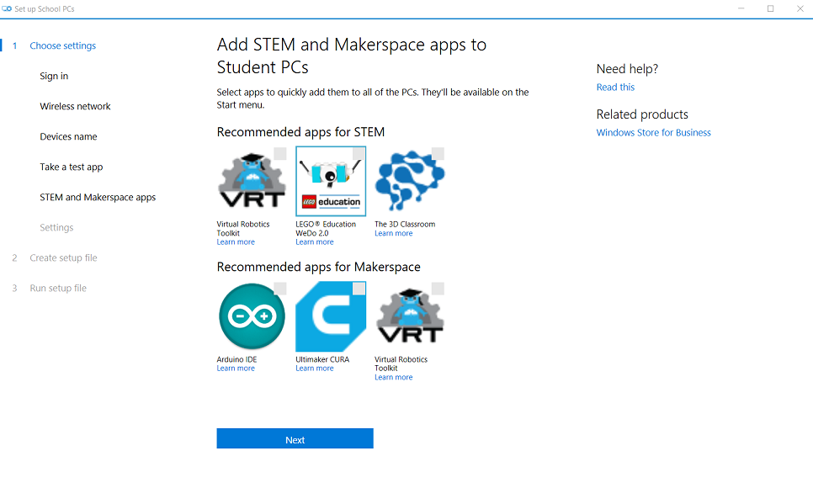The image size is (813, 504).
Task: Open Learn more under Arduino IDE
Action: pos(236,369)
